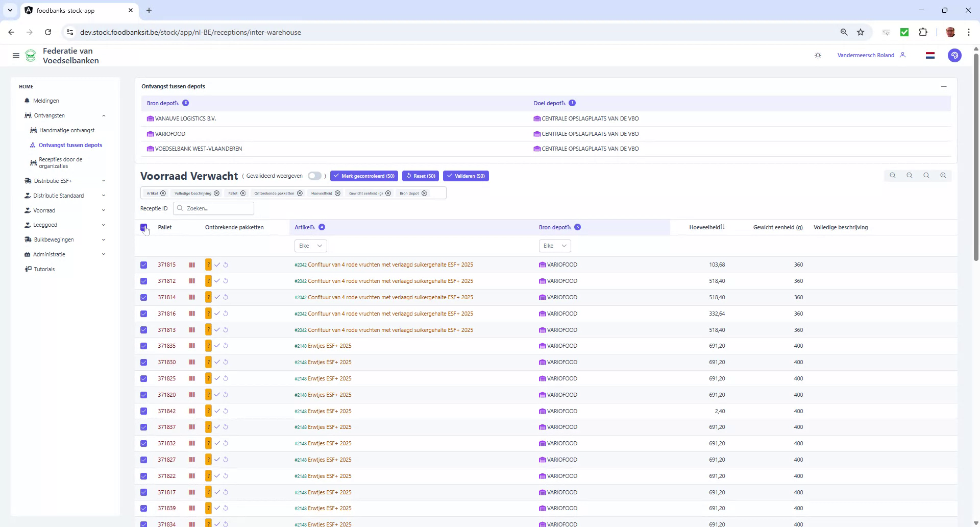This screenshot has width=980, height=527.
Task: Click the Valideren (50) button
Action: pos(465,176)
